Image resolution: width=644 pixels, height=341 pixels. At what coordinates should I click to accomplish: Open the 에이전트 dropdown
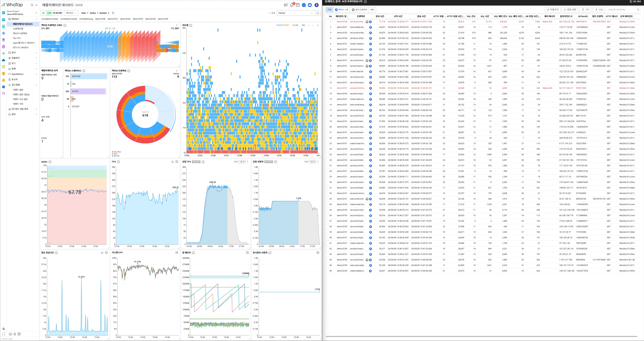pyautogui.click(x=71, y=13)
